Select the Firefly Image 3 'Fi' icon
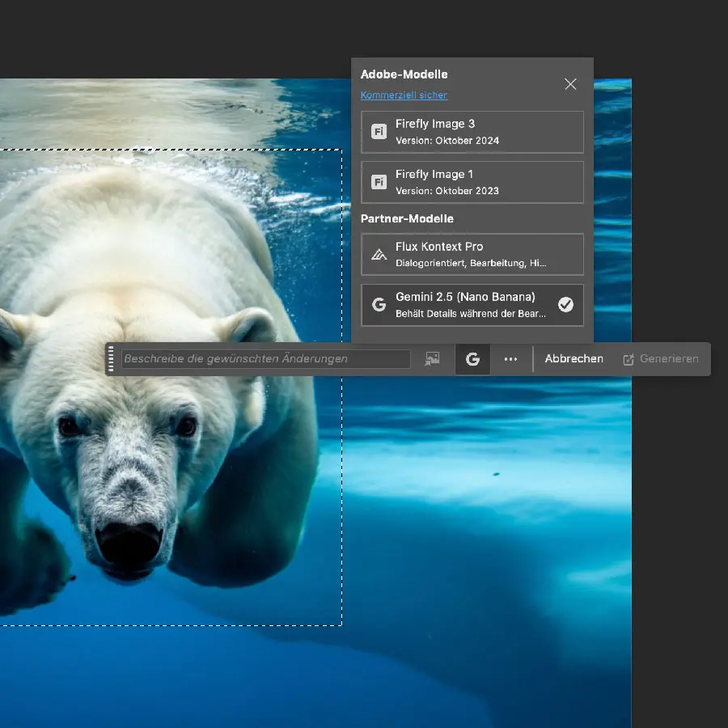Screen dimensions: 728x728 pyautogui.click(x=379, y=132)
